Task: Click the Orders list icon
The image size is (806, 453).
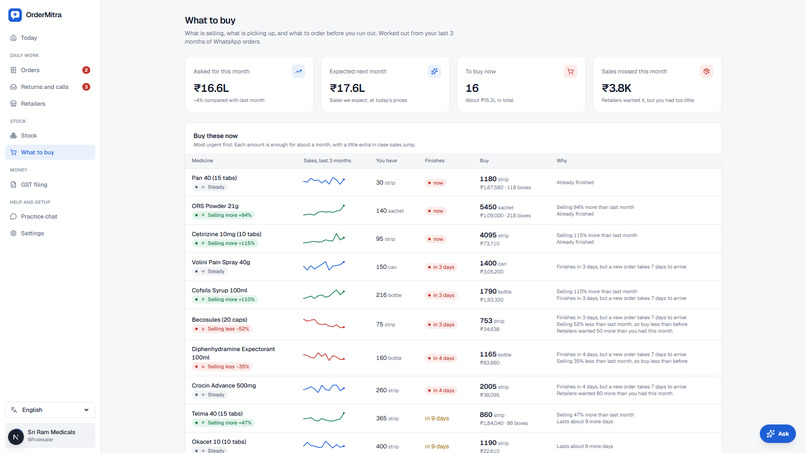Action: (x=13, y=70)
